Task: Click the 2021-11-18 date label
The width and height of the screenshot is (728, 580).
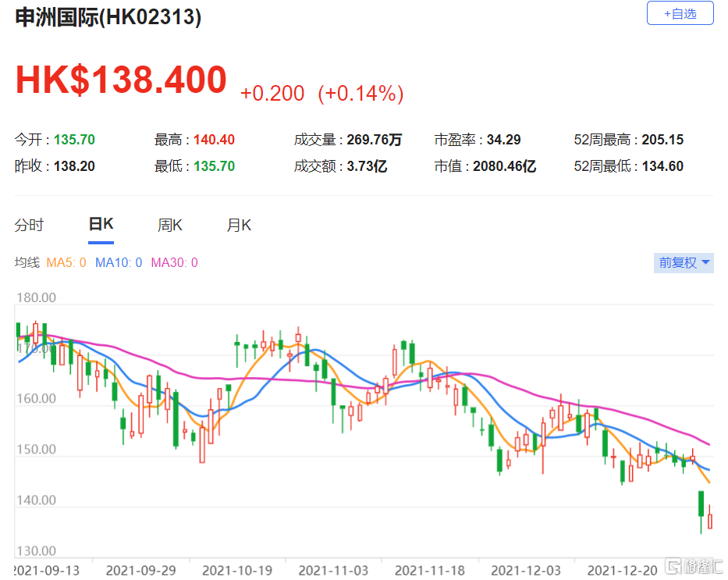Action: pos(430,571)
